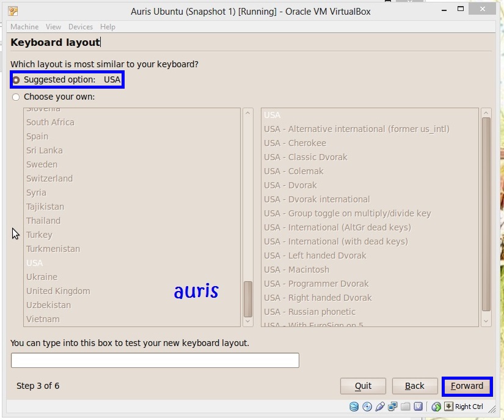Screen dimensions: 504x420
Task: Select plain USA - Dvorak variant
Action: pyautogui.click(x=370, y=185)
